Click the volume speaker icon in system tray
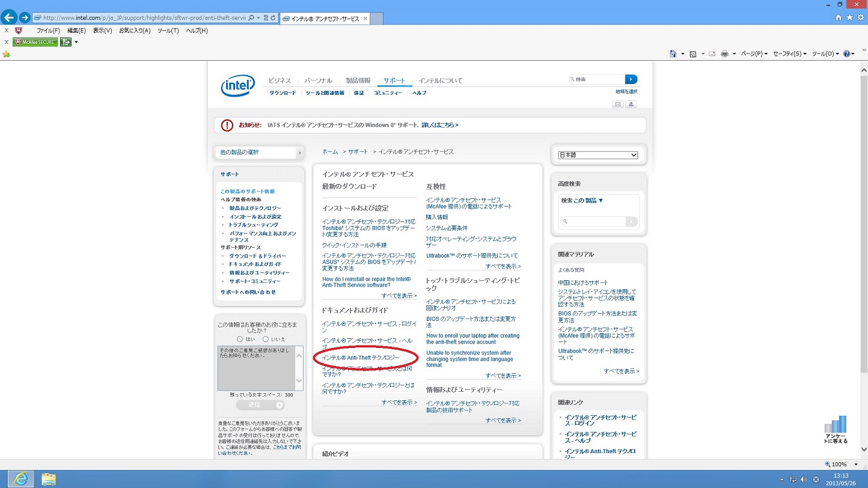Screen dimensions: 868x488 point(803,480)
